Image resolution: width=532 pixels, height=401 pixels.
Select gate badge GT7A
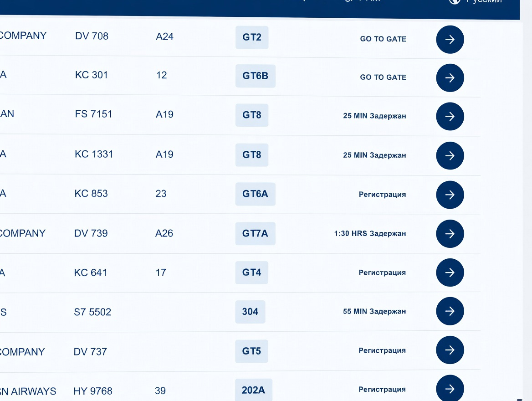click(x=255, y=234)
